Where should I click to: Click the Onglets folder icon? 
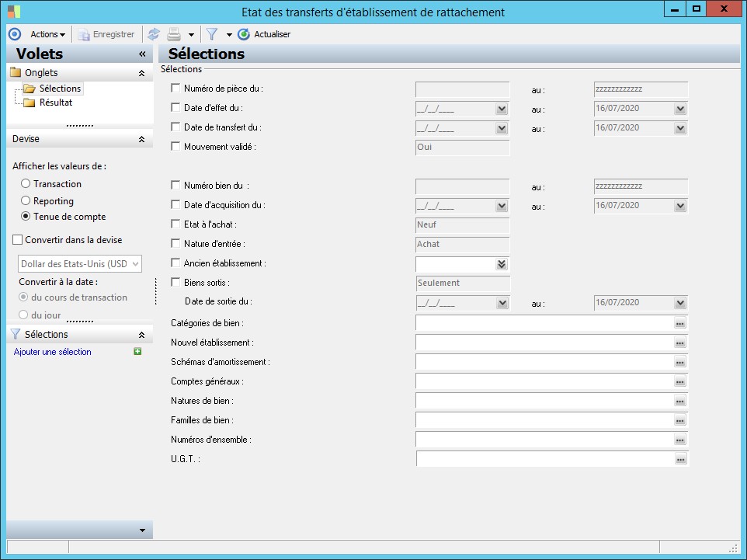[x=16, y=72]
